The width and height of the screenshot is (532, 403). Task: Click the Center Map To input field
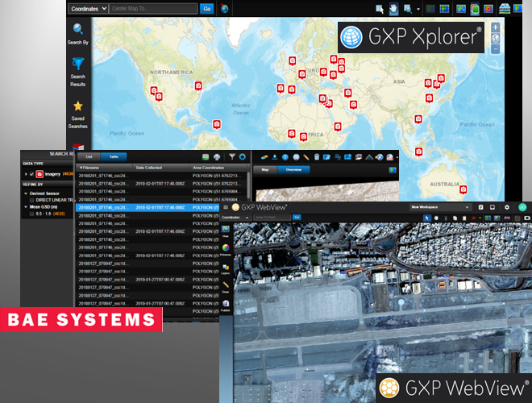click(x=153, y=9)
